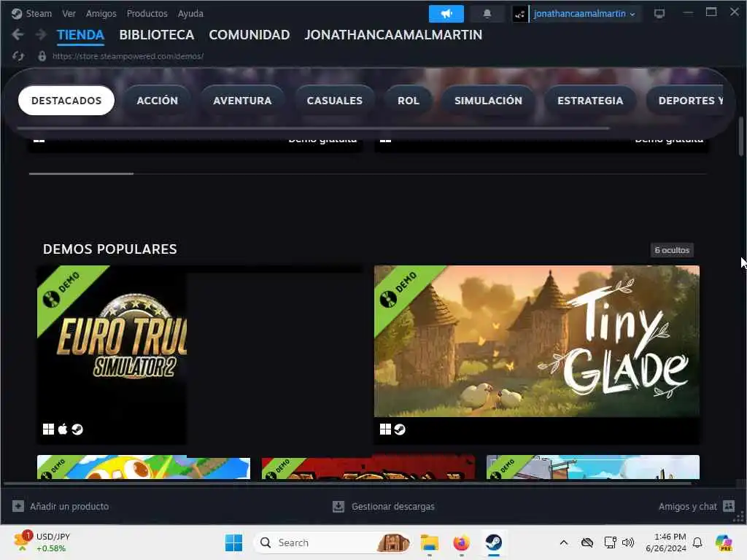
Task: Go forward with the right arrow
Action: pyautogui.click(x=41, y=34)
